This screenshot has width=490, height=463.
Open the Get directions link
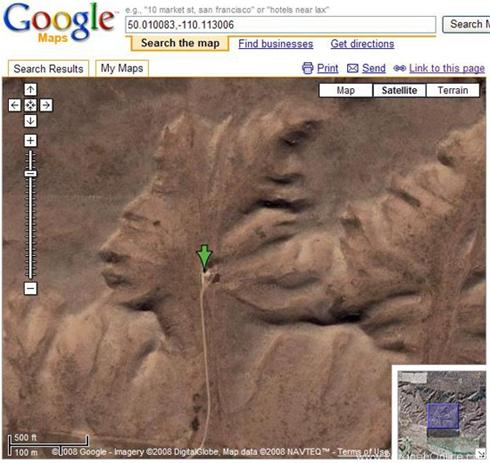362,44
